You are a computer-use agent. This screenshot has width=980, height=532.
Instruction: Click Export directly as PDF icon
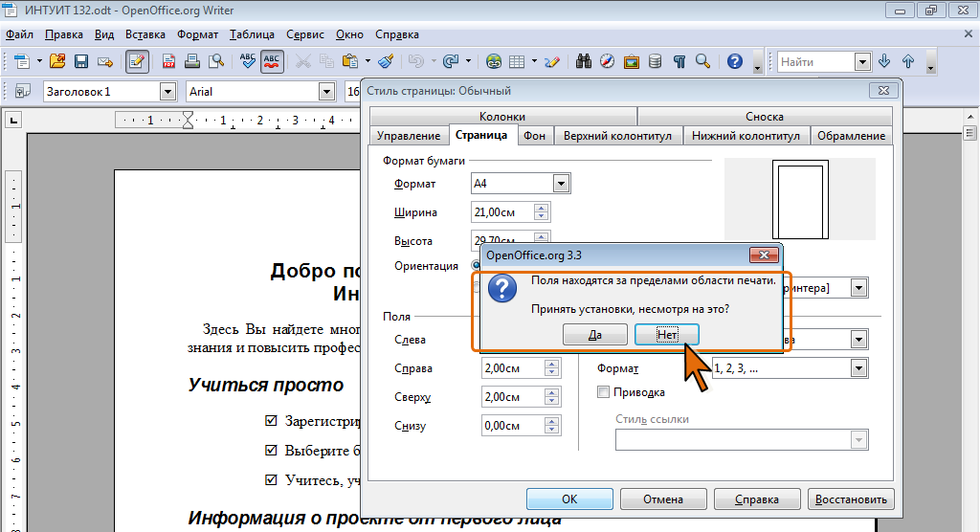pyautogui.click(x=168, y=61)
